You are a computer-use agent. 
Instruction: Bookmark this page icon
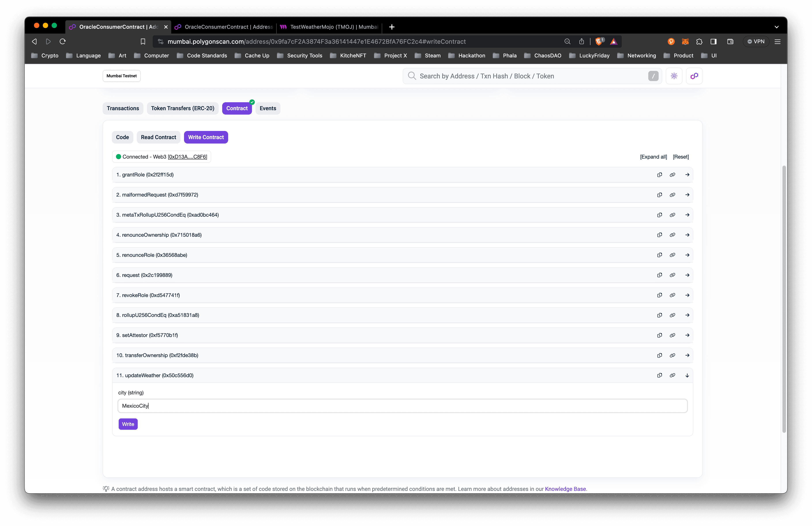143,42
